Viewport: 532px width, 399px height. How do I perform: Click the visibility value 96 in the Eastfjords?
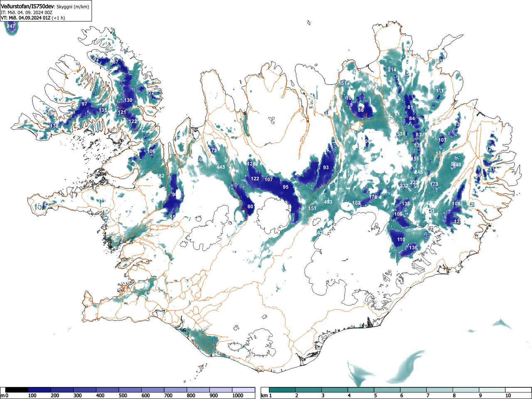coord(478,176)
